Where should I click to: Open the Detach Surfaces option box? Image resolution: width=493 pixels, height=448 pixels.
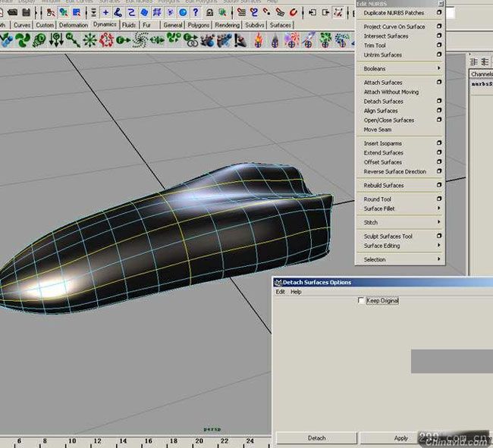[x=439, y=101]
